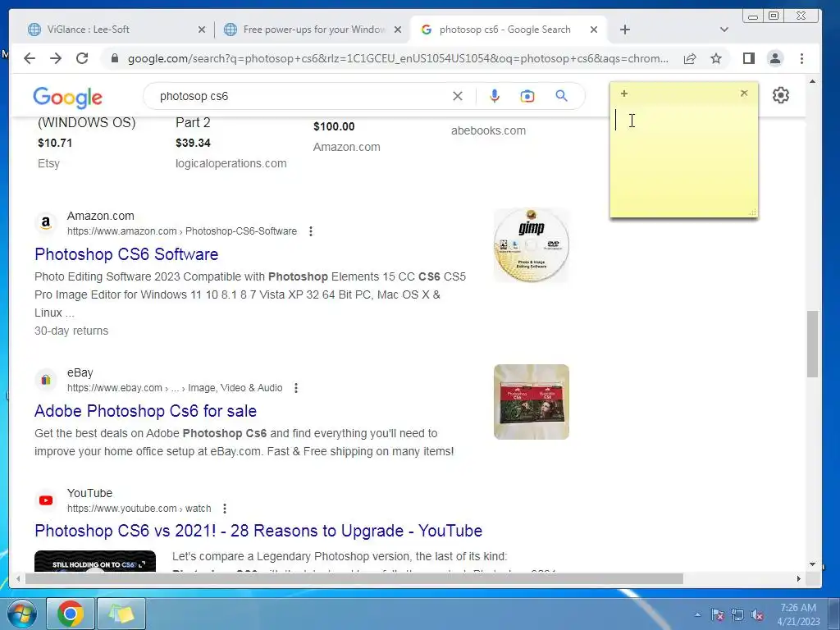The width and height of the screenshot is (840, 630).
Task: Click the Etsy seller name
Action: tap(48, 163)
